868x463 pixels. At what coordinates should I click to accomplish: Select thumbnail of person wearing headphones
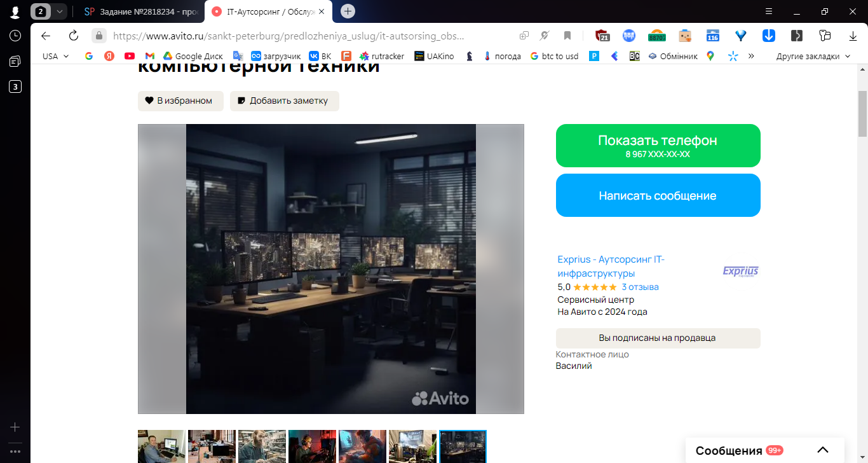313,446
